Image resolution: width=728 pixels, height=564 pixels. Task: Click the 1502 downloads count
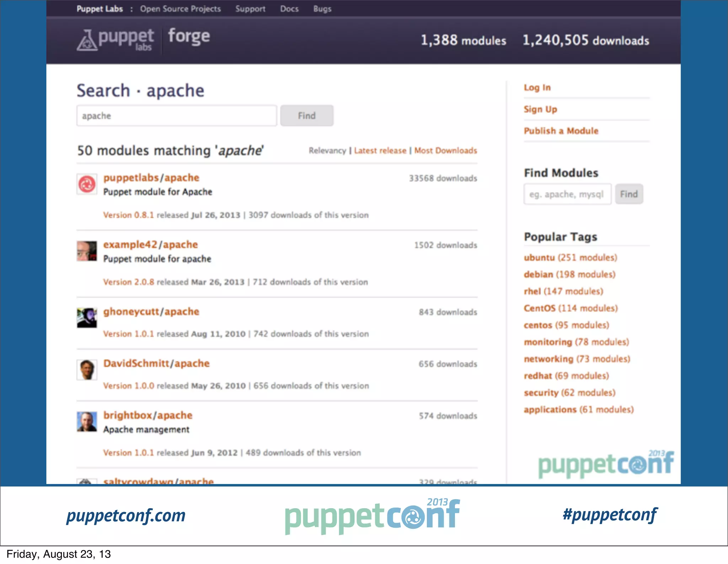tap(446, 245)
